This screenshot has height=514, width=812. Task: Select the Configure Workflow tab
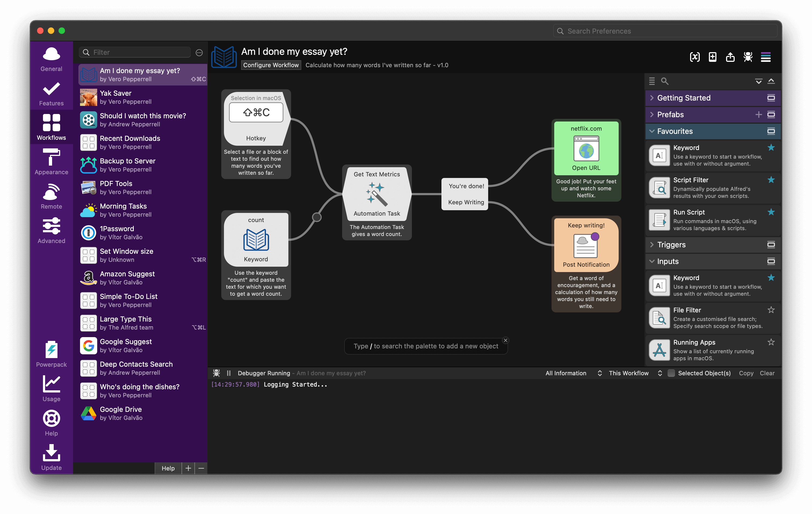(271, 65)
